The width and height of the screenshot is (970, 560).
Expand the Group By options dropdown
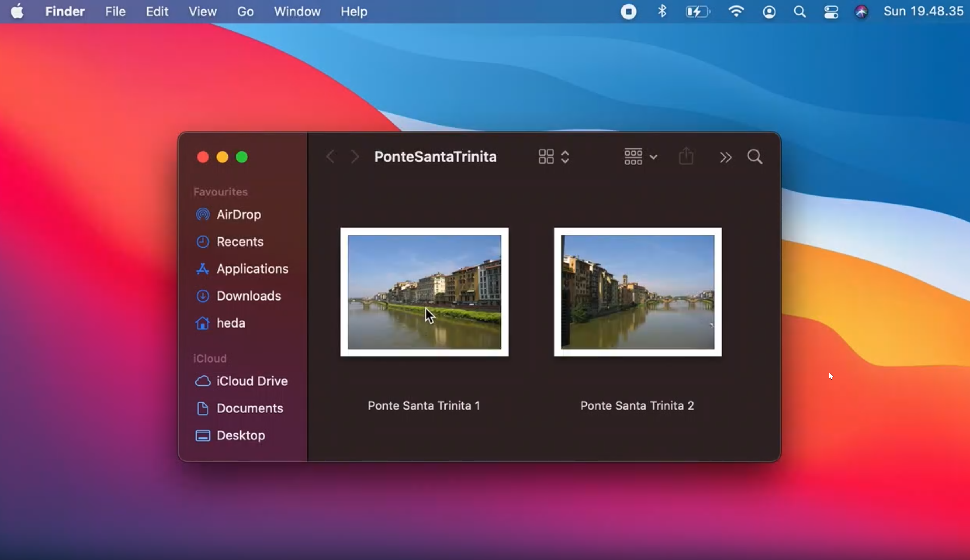pyautogui.click(x=640, y=157)
